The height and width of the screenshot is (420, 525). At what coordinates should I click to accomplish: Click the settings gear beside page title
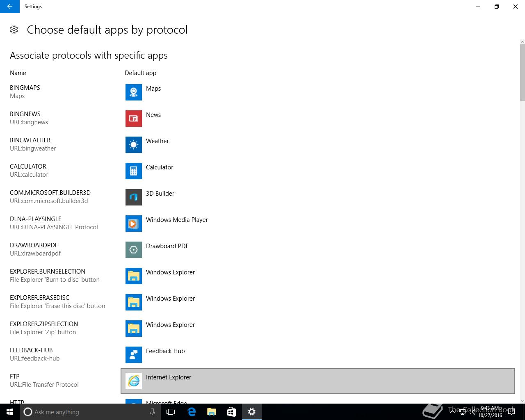[14, 30]
